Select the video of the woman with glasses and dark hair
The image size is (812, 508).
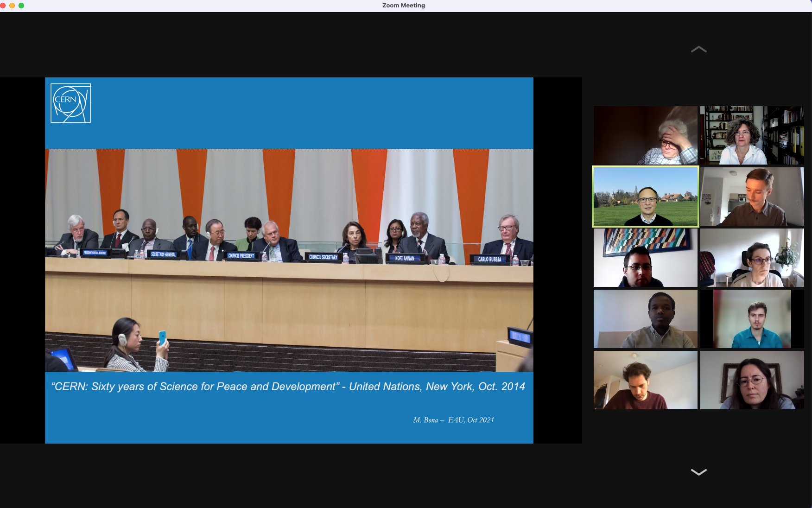752,380
